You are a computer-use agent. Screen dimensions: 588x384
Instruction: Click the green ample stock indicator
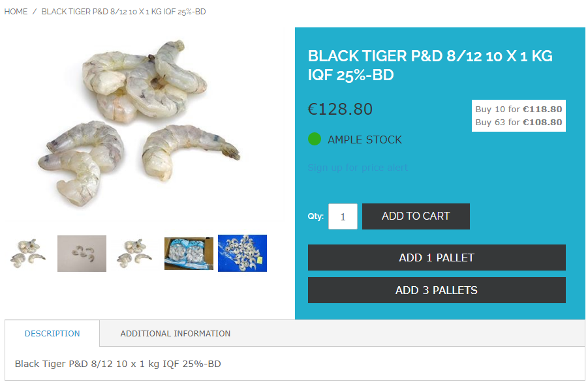315,139
